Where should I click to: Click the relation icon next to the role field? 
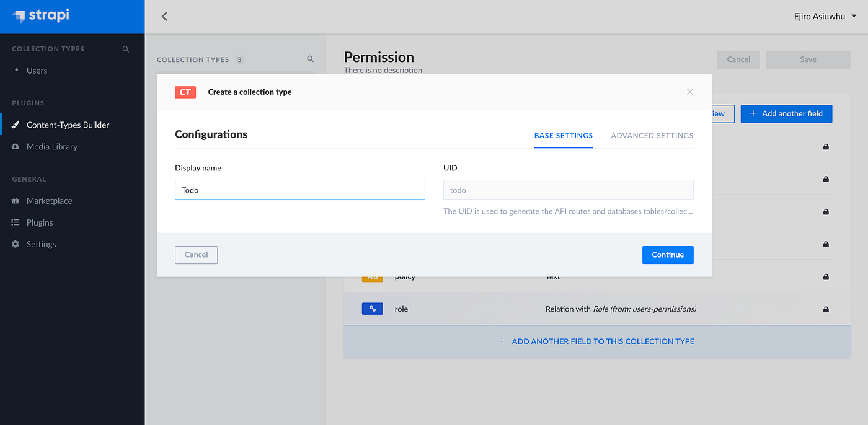point(372,308)
